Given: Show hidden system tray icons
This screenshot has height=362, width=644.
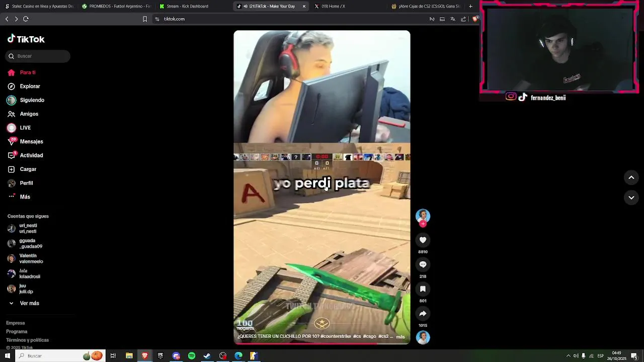Looking at the screenshot, I should pos(569,356).
